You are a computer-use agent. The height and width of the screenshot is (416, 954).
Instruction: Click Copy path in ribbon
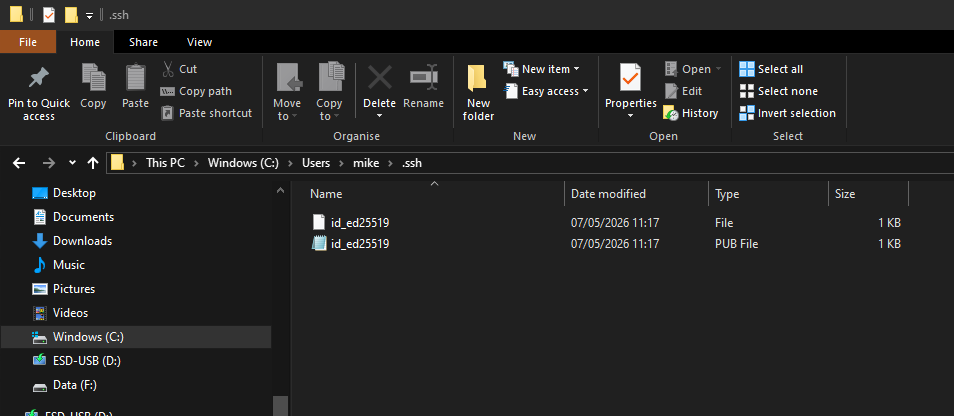[196, 91]
